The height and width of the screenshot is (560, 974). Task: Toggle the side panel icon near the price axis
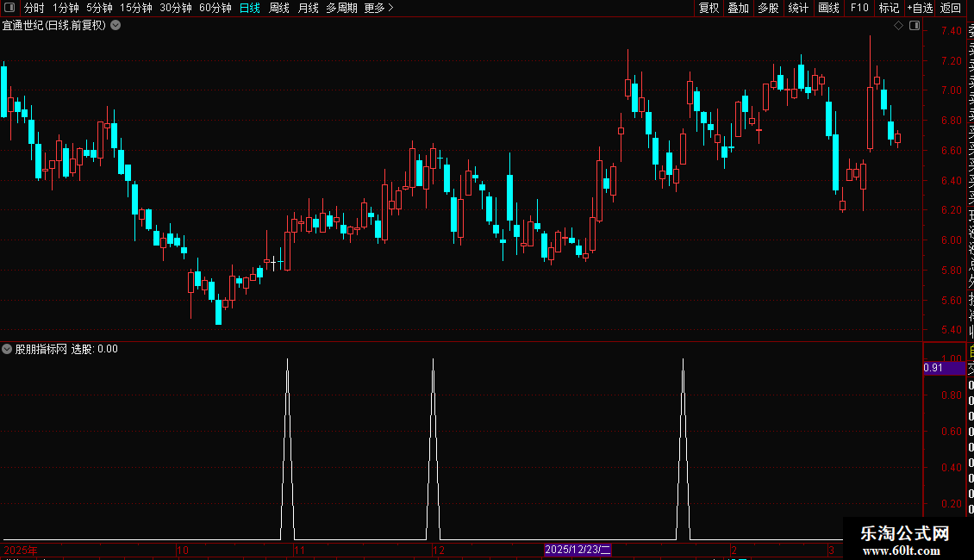click(915, 26)
